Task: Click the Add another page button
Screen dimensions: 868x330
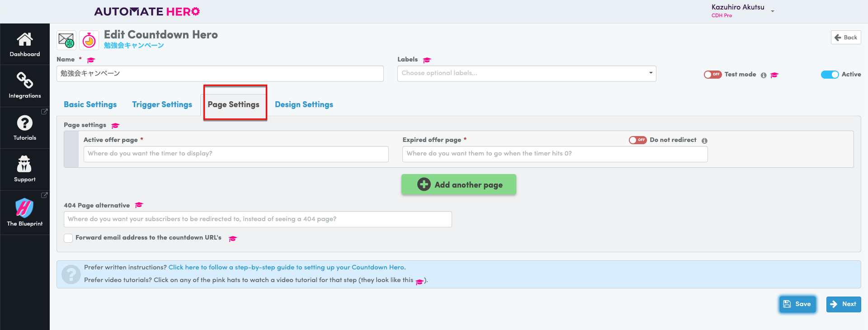Action: pos(458,184)
